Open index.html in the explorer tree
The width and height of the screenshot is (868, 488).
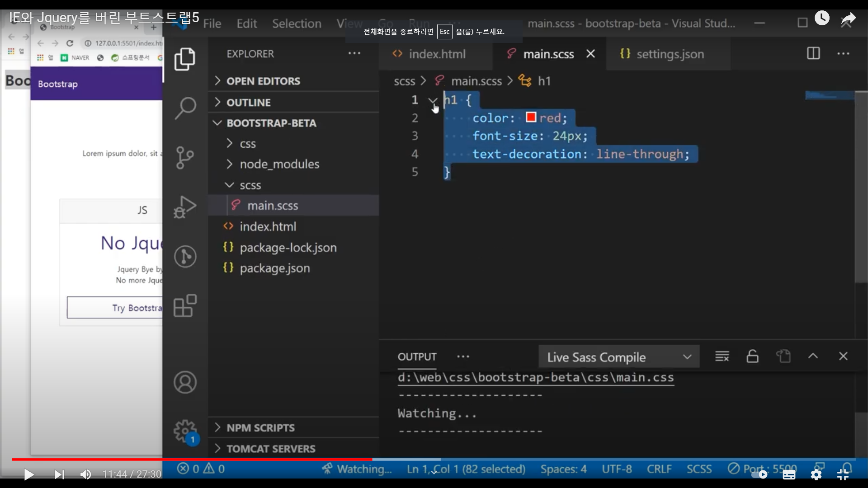point(293,226)
